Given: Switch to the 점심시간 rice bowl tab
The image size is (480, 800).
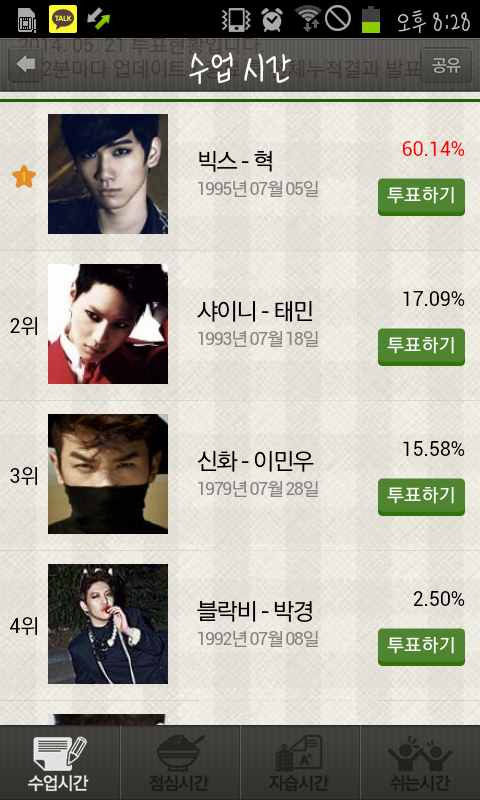Looking at the screenshot, I should 180,762.
